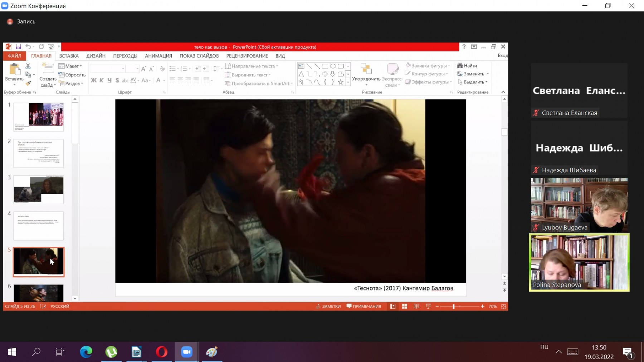
Task: Toggle text shadow S button
Action: click(117, 80)
